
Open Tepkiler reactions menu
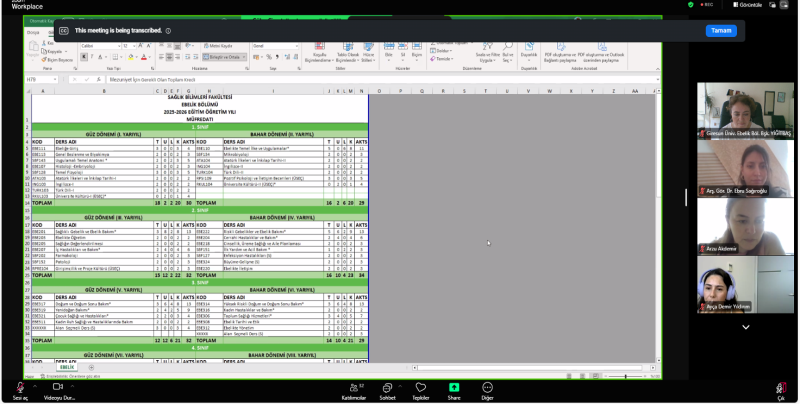(420, 391)
